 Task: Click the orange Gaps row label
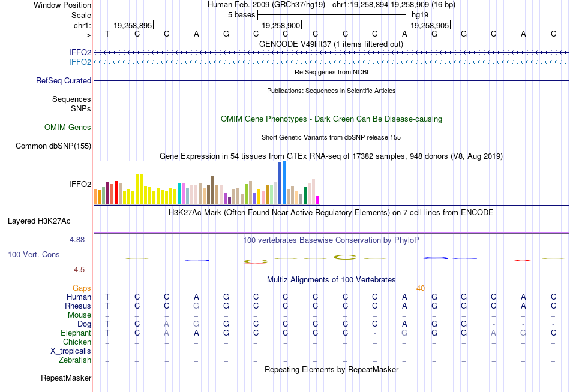click(x=82, y=288)
